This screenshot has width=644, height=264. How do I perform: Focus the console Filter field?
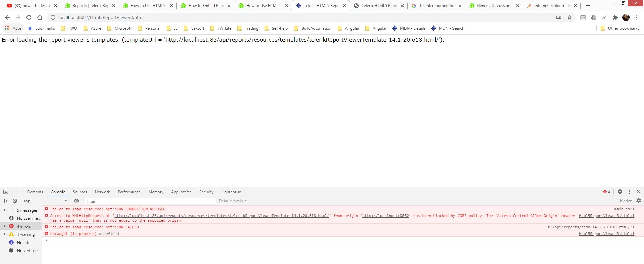tap(150, 201)
